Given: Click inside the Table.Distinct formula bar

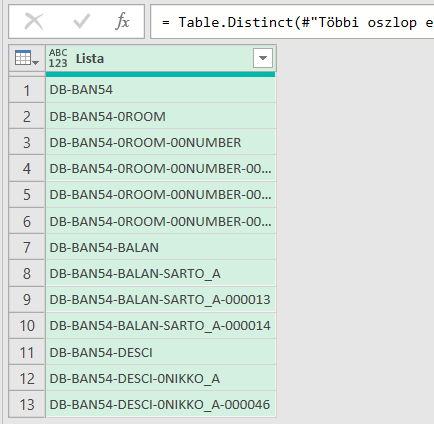Looking at the screenshot, I should click(292, 22).
